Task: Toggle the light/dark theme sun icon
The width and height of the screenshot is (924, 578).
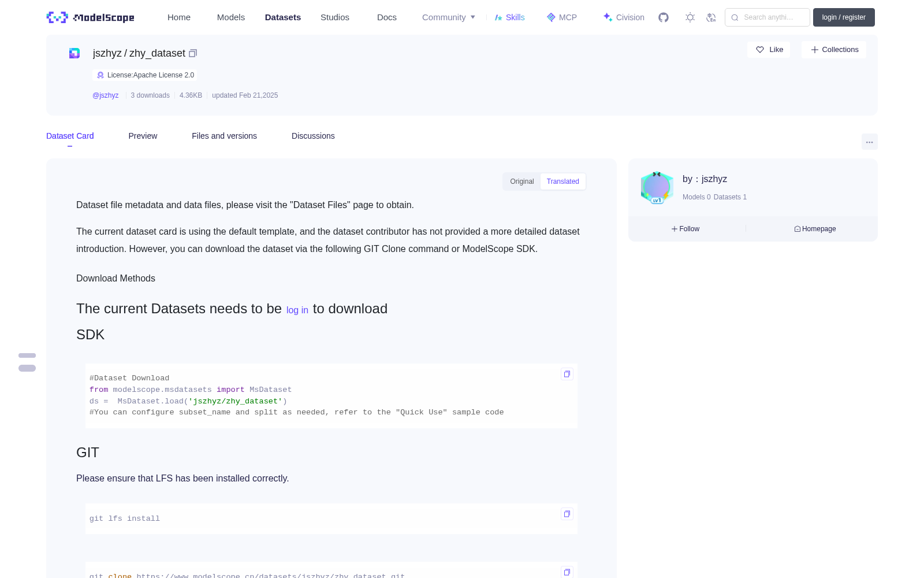Action: coord(690,17)
